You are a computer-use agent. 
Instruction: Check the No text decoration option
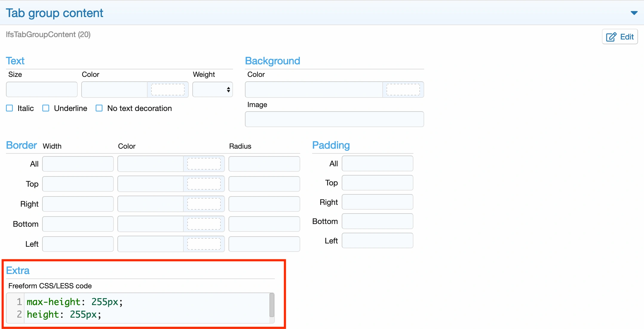(x=99, y=108)
